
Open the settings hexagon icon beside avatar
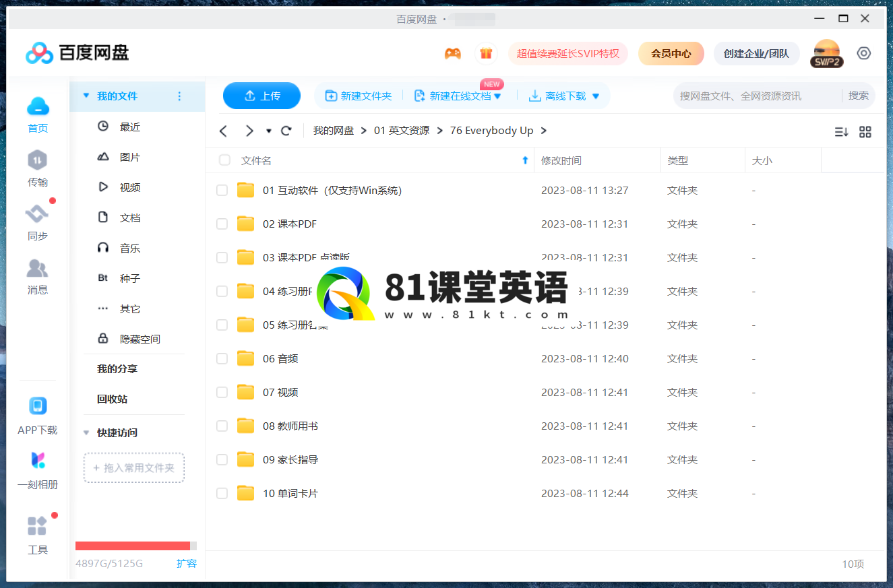pyautogui.click(x=864, y=53)
